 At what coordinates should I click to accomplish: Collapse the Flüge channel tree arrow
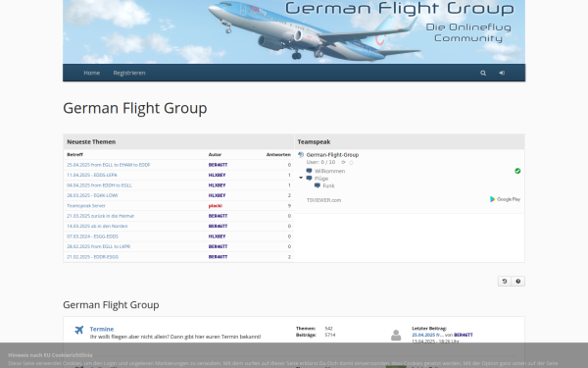coord(301,178)
